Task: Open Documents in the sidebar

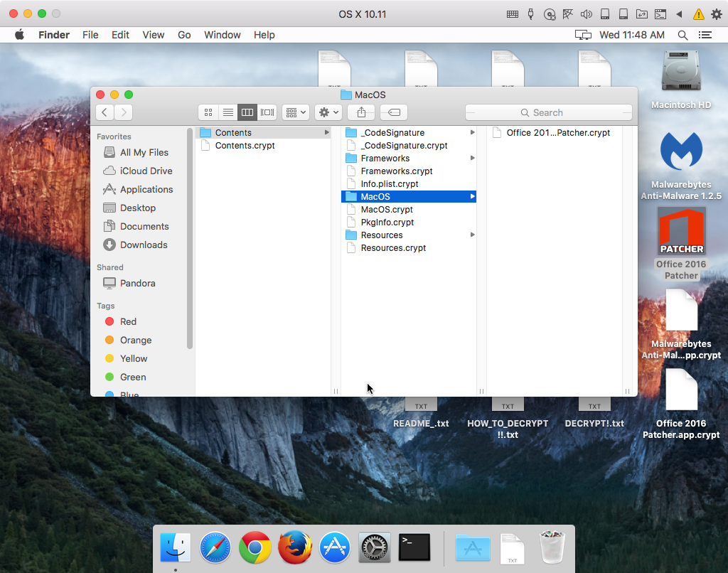Action: 136,226
